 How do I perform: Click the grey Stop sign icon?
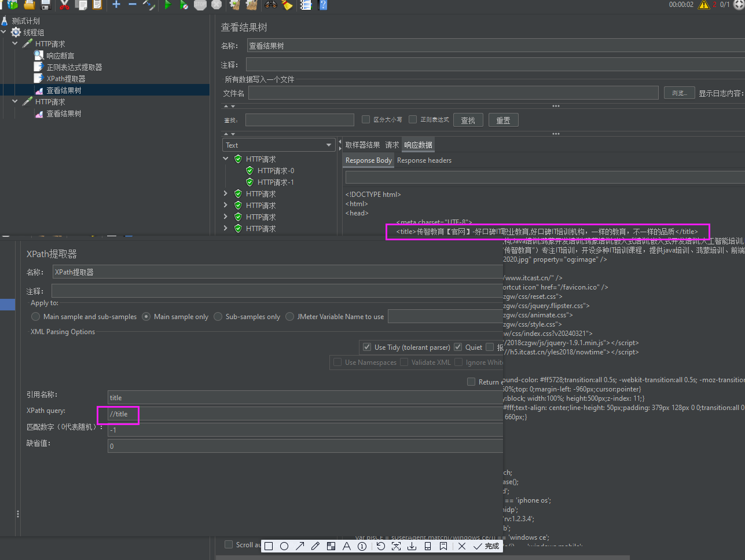pos(200,5)
